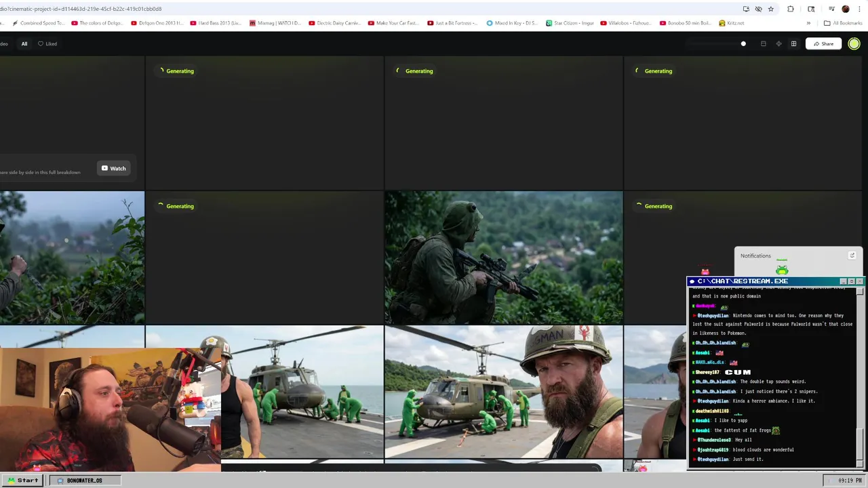Open the jungle hillside thumbnail at left
The width and height of the screenshot is (868, 488).
point(72,258)
